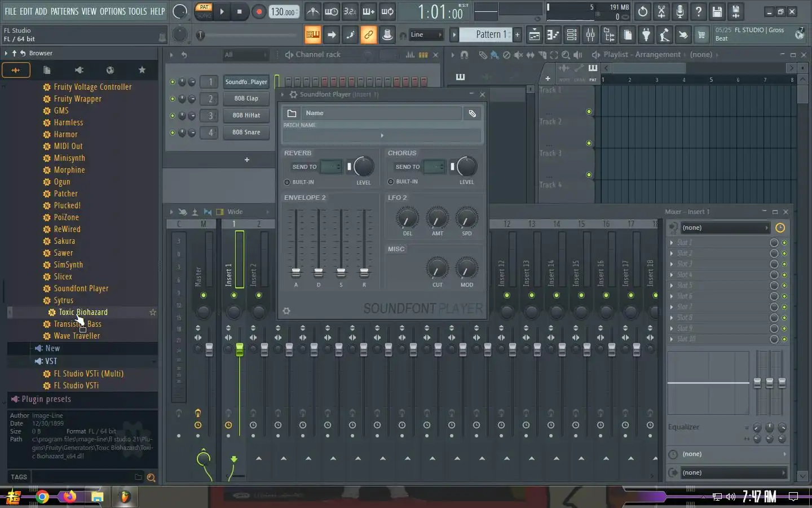The height and width of the screenshot is (508, 812).
Task: Open the shop cart icon
Action: point(701,35)
